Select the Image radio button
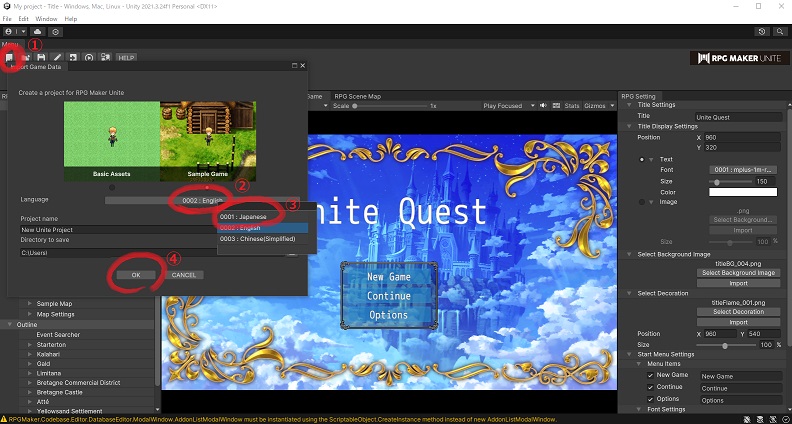 click(x=642, y=202)
